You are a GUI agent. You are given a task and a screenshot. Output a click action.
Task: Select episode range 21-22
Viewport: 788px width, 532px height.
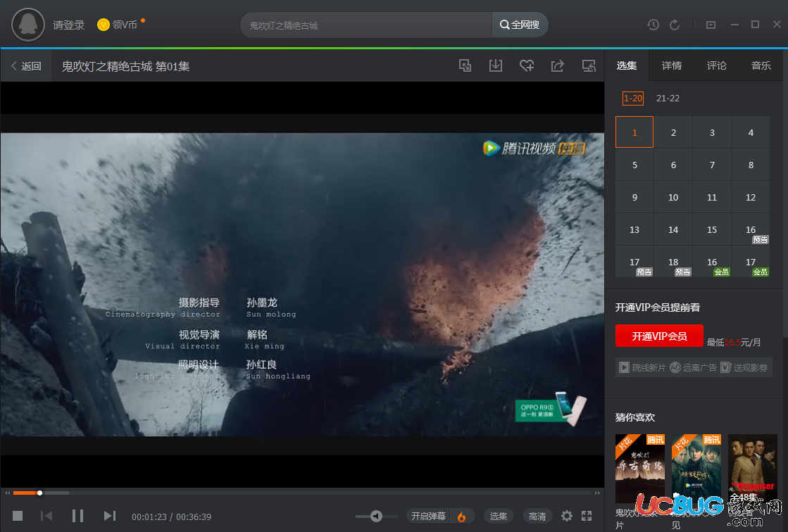coord(668,99)
